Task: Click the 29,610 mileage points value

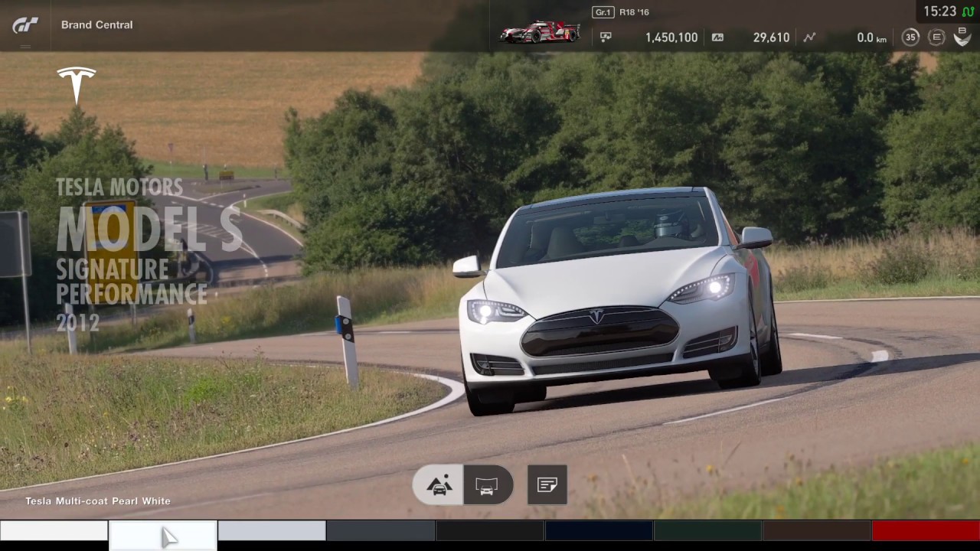Action: point(771,37)
